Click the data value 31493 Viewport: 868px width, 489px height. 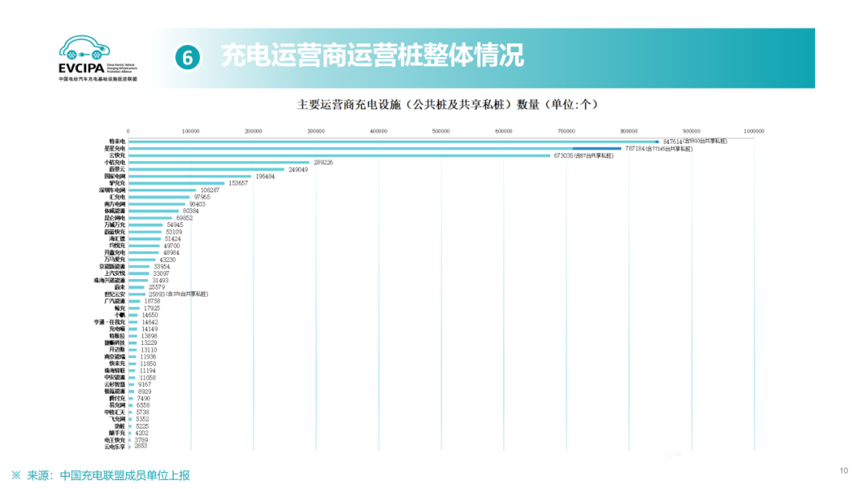pyautogui.click(x=160, y=280)
